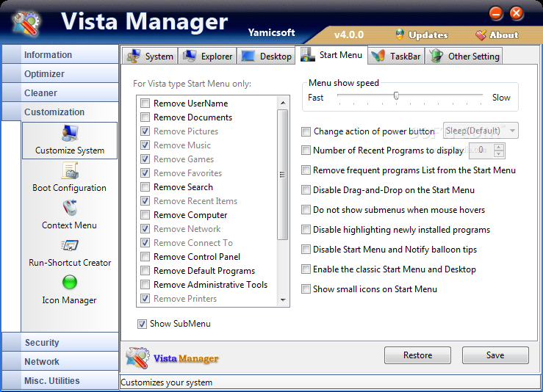Enable Disable Drag-and-Drop on the Start Menu

[306, 190]
